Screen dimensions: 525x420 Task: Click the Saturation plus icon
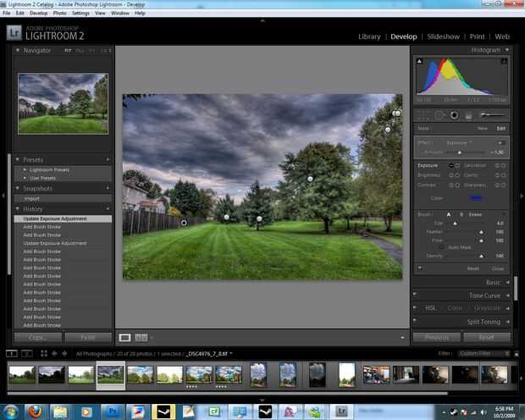[x=504, y=165]
